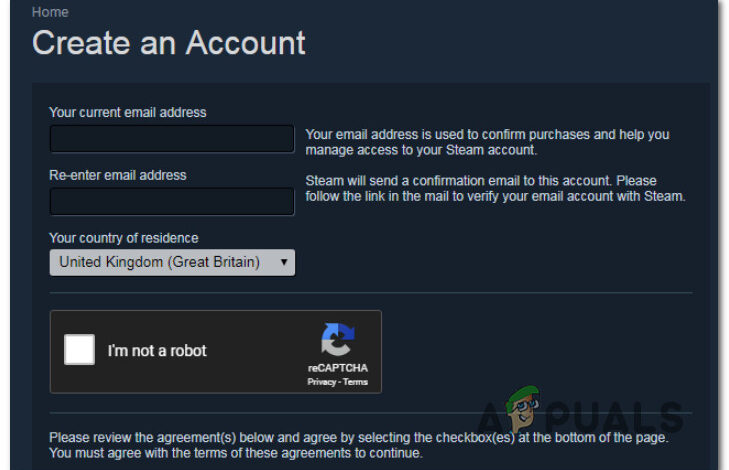Click the confirmation email notice paragraph
Image resolution: width=729 pixels, height=470 pixels.
pos(495,188)
